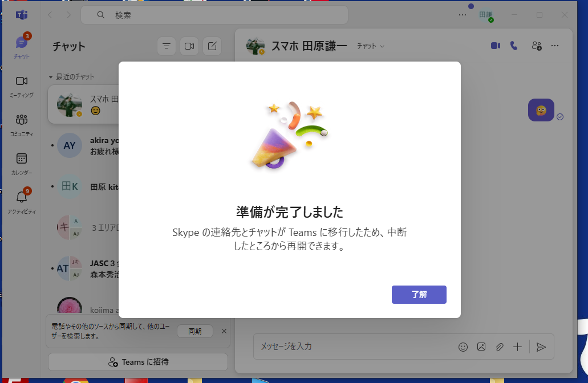588x383 pixels.
Task: Go forward with the right arrow
Action: click(x=68, y=15)
